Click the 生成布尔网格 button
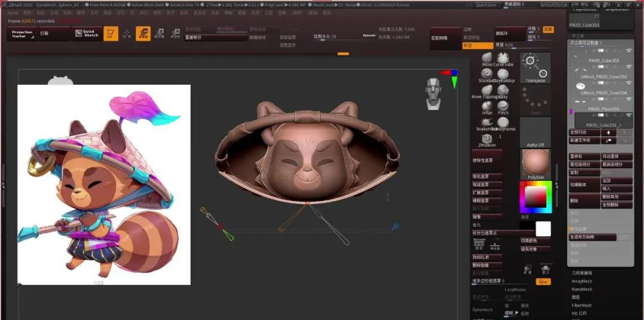Screen dimensions: 644x320 592,238
